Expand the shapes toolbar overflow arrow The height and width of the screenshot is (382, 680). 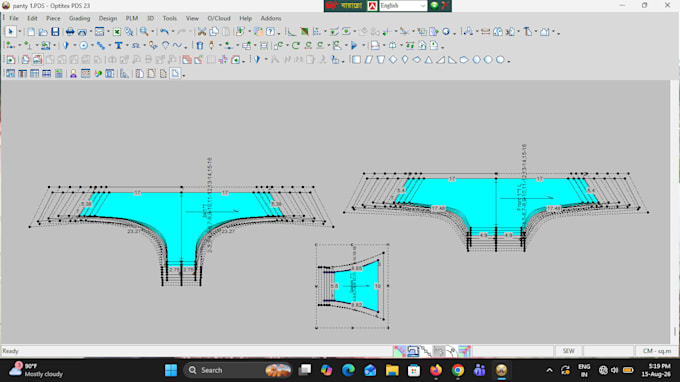pyautogui.click(x=508, y=61)
